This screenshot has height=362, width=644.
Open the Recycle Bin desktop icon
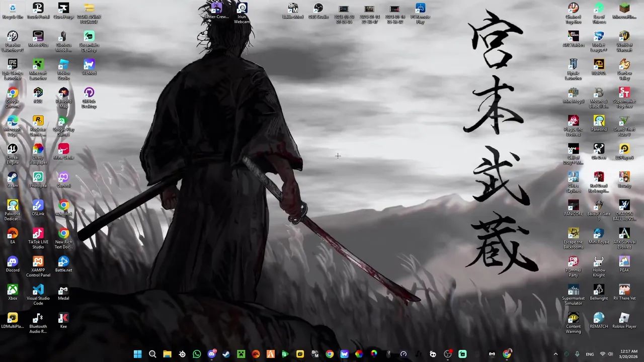pos(13,11)
